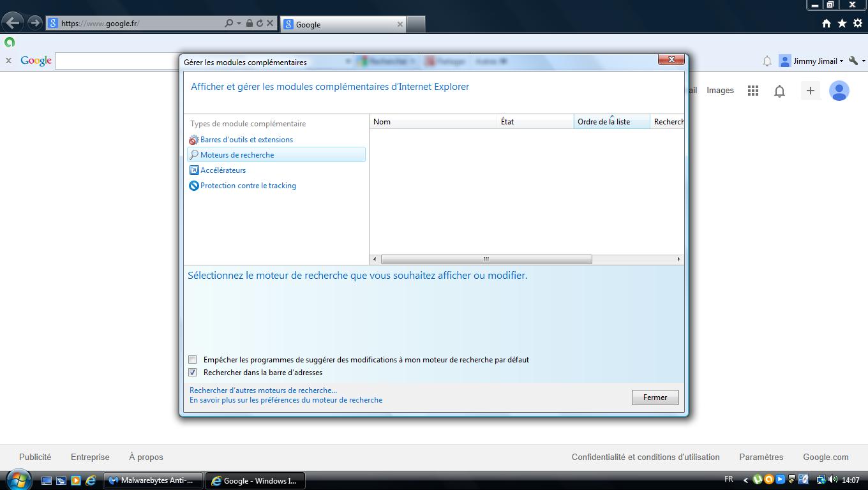This screenshot has width=868, height=490.
Task: Open the Google.com footer link
Action: pyautogui.click(x=826, y=457)
